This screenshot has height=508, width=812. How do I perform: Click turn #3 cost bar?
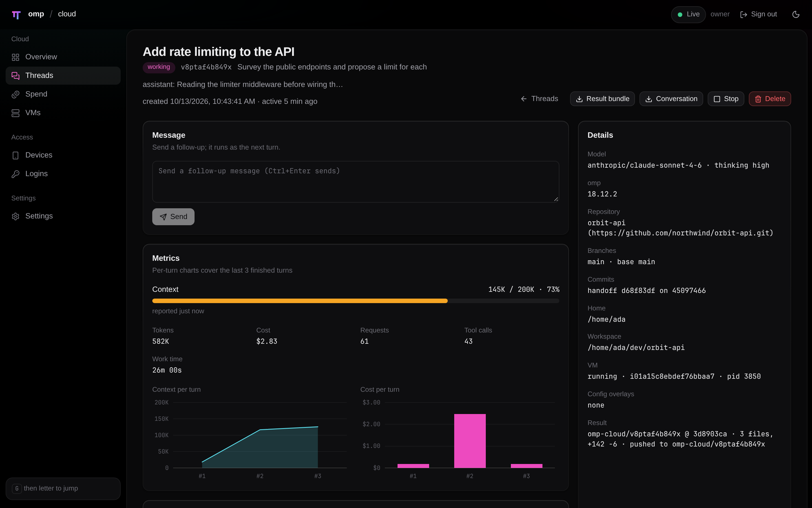(x=526, y=466)
